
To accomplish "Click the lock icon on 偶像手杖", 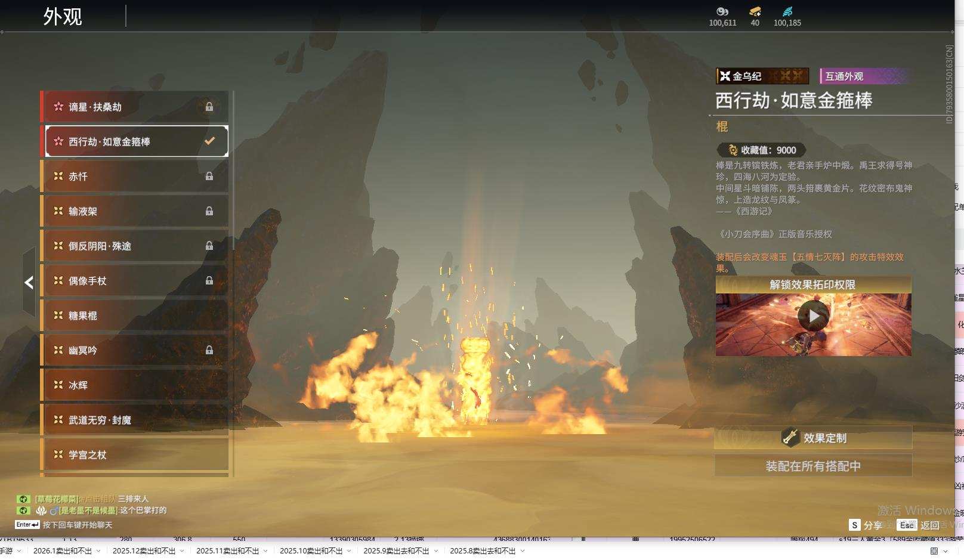I will pos(209,280).
